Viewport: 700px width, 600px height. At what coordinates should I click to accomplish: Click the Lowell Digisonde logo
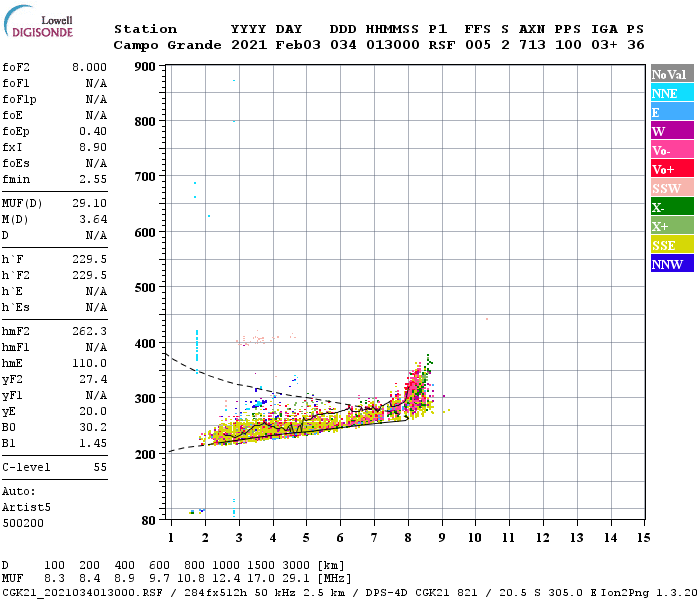click(38, 22)
